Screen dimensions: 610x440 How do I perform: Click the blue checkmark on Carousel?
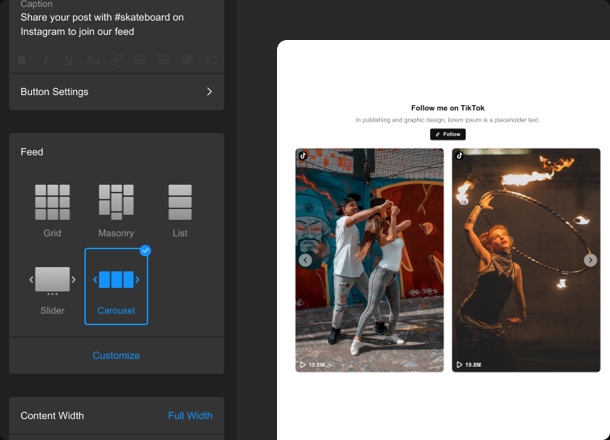[x=146, y=250]
